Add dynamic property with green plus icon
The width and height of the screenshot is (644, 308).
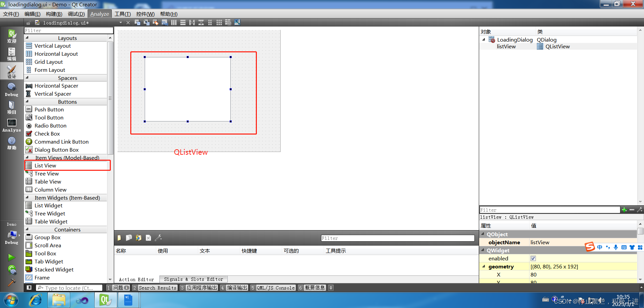[x=624, y=210]
